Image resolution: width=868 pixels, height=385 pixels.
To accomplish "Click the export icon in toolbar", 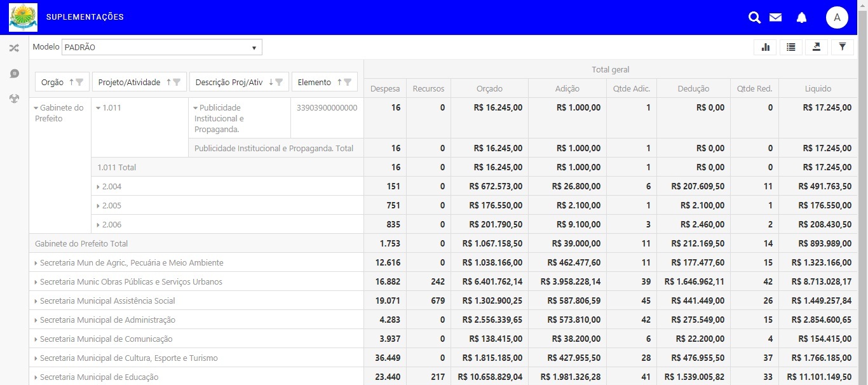I will [817, 47].
